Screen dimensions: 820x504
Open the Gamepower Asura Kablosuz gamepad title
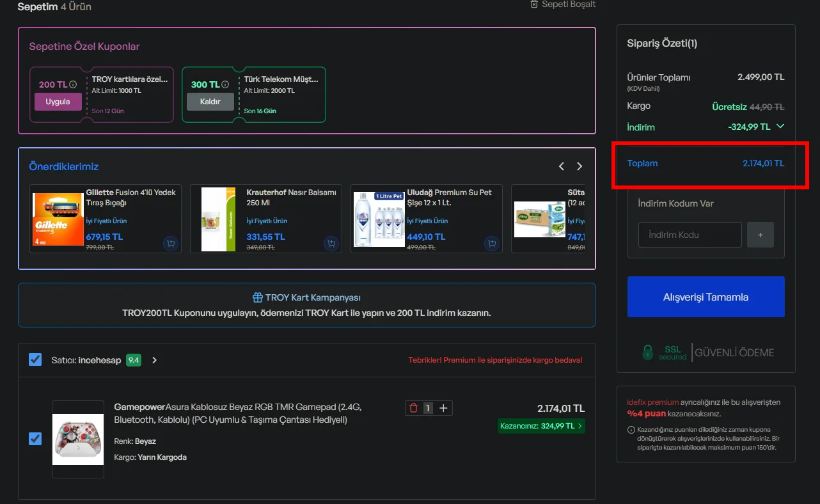[x=238, y=413]
